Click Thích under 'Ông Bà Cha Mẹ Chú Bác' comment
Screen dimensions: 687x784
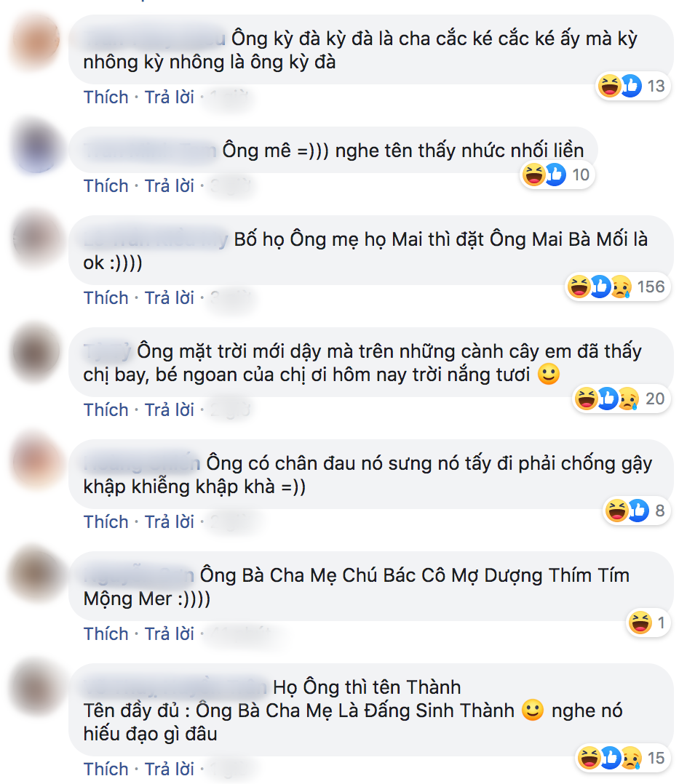(106, 634)
